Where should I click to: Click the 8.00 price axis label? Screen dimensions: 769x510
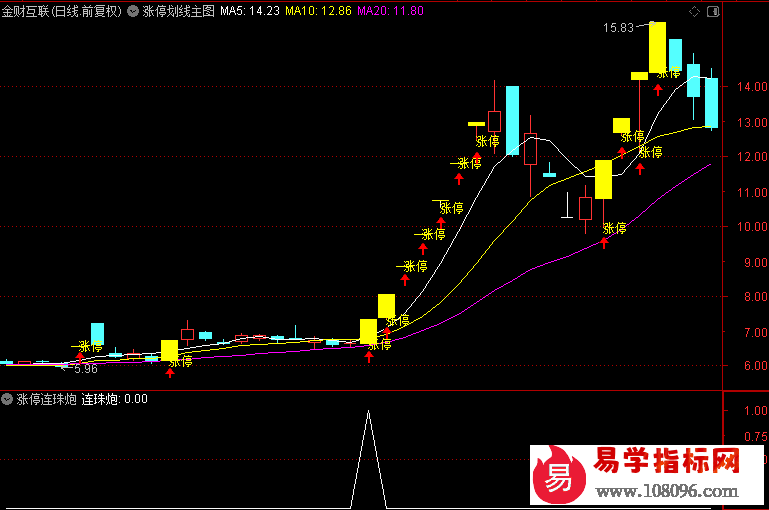(756, 297)
